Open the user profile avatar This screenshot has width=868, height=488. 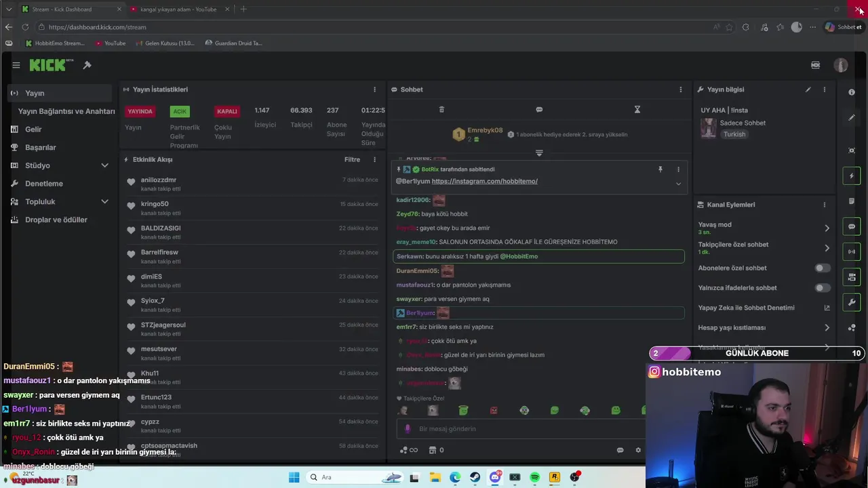[x=841, y=65]
